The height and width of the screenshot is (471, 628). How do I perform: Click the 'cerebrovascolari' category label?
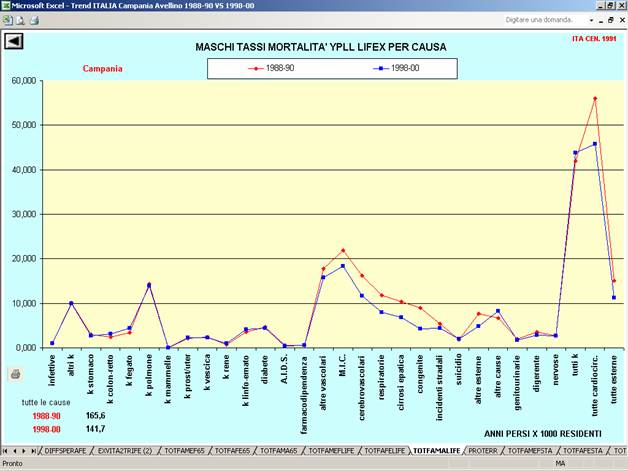click(362, 388)
